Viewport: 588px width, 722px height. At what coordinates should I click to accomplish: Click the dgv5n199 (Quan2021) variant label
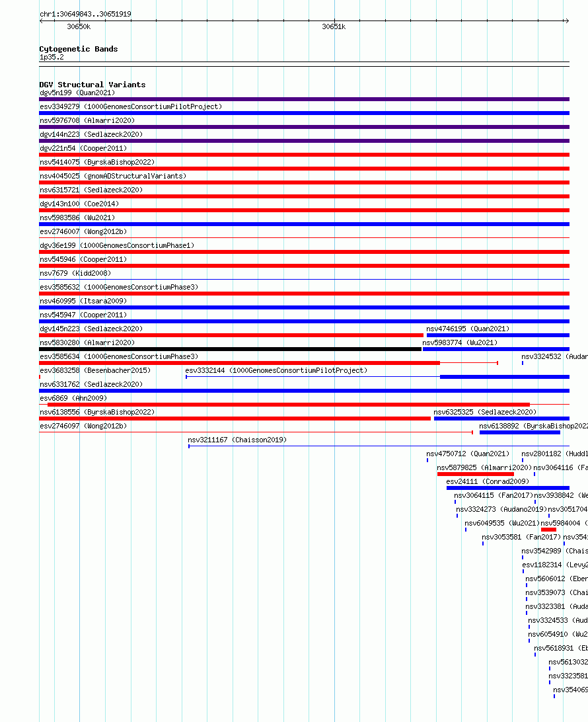coord(77,93)
